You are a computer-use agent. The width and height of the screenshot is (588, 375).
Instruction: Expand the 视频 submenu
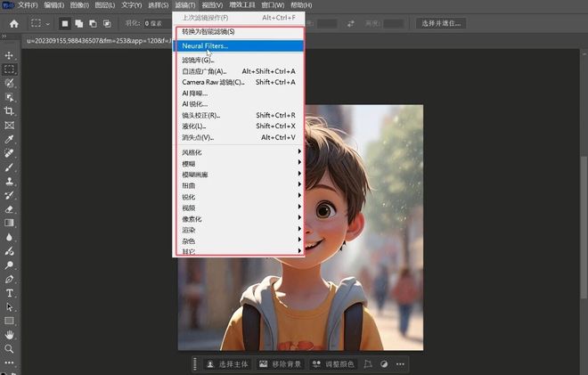239,208
